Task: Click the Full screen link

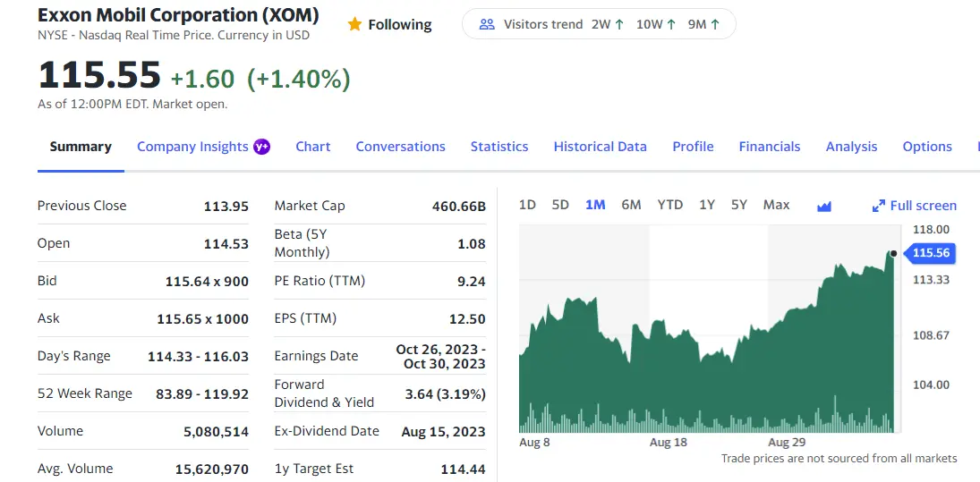Action: [923, 206]
